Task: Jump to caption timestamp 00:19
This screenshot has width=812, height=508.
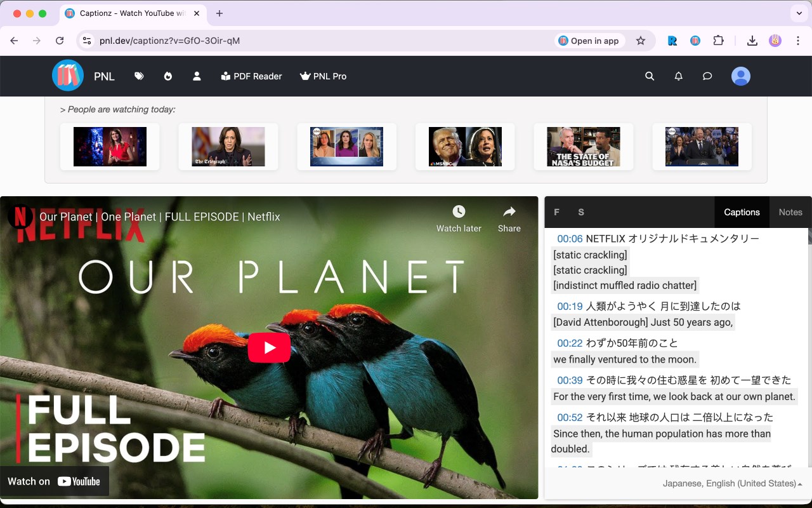Action: [x=570, y=306]
